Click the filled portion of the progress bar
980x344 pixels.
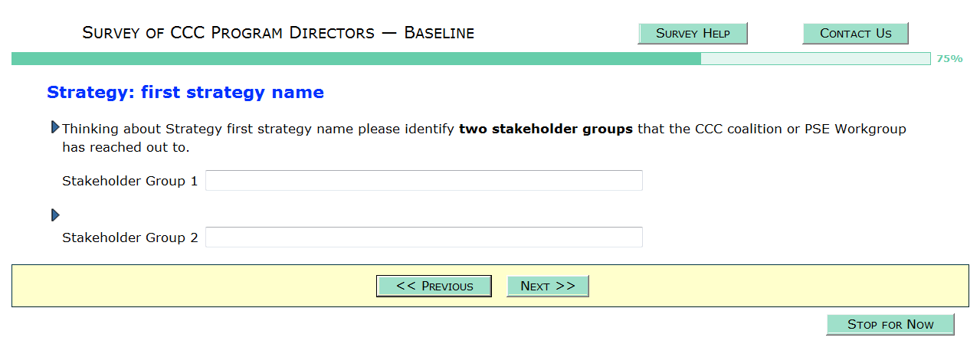click(x=356, y=59)
